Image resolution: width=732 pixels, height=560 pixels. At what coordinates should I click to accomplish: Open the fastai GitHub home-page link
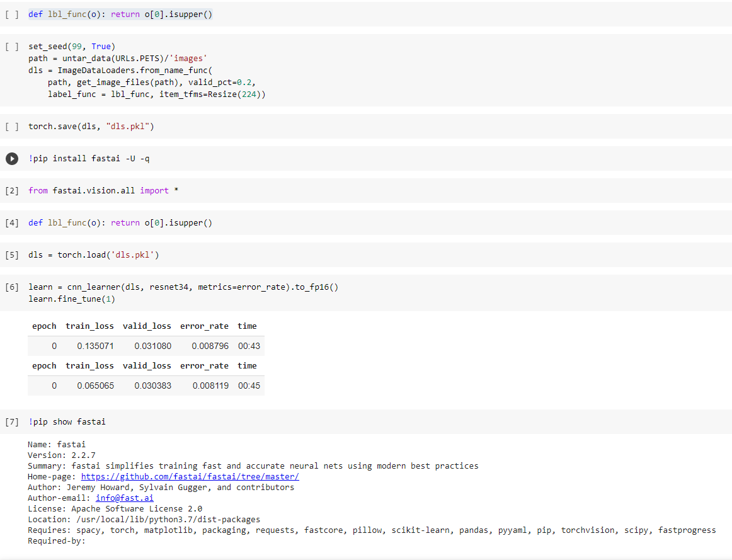[190, 477]
